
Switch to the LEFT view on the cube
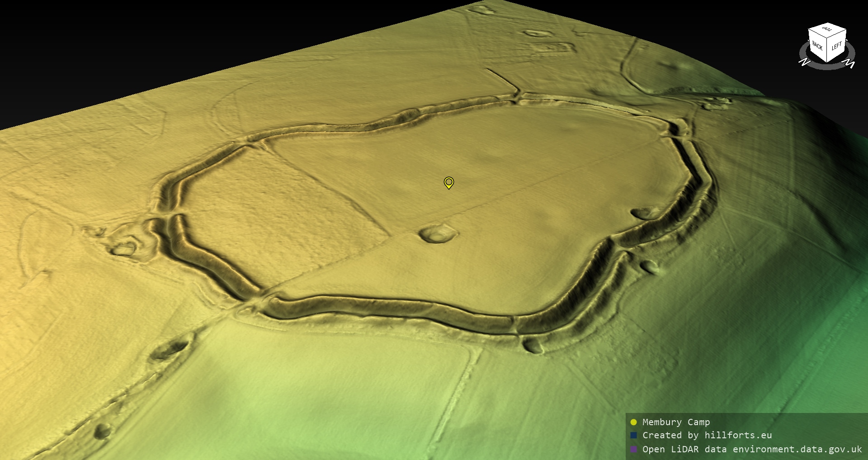[836, 46]
